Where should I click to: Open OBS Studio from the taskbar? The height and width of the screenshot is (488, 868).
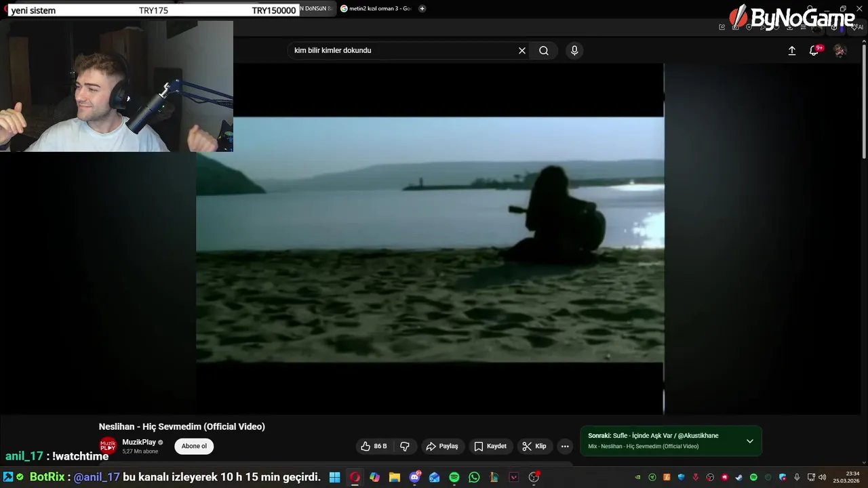coord(533,477)
